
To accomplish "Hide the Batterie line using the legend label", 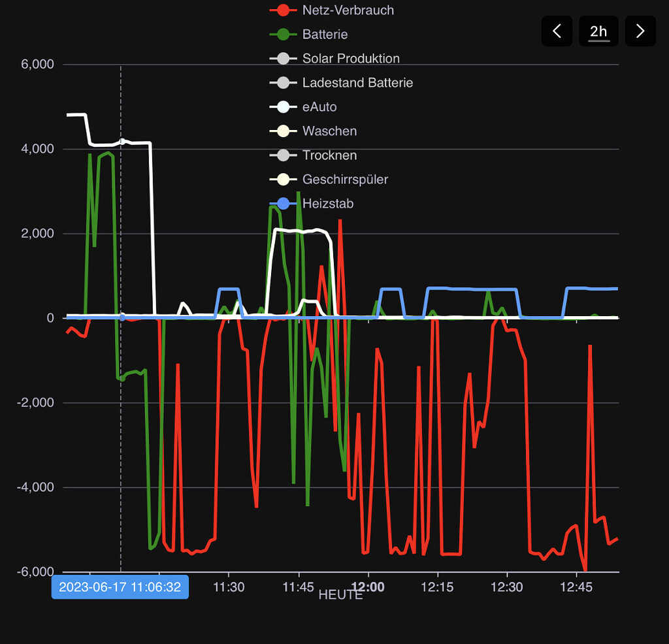I will click(x=324, y=34).
